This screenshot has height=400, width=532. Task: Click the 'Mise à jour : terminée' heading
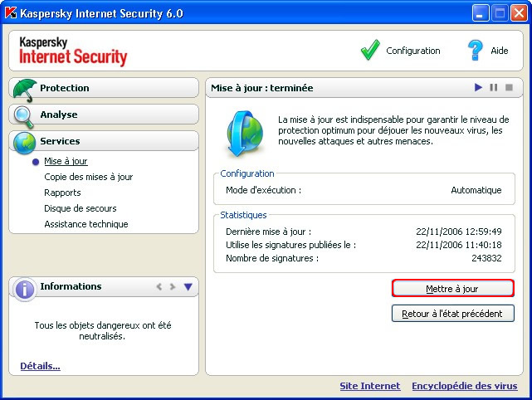(262, 88)
